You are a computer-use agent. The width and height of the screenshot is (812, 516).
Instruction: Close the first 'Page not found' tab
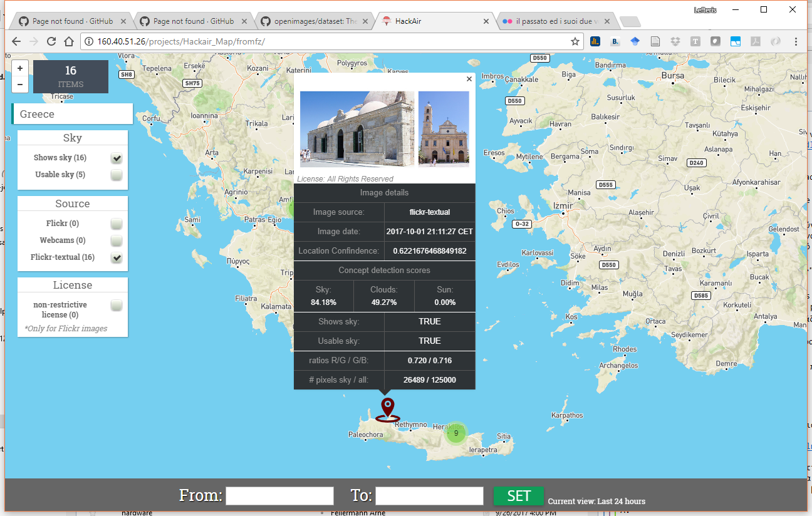(x=123, y=21)
